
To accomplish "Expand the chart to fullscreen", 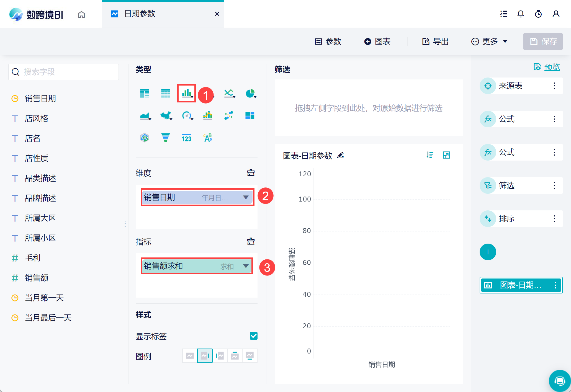I will pyautogui.click(x=446, y=155).
